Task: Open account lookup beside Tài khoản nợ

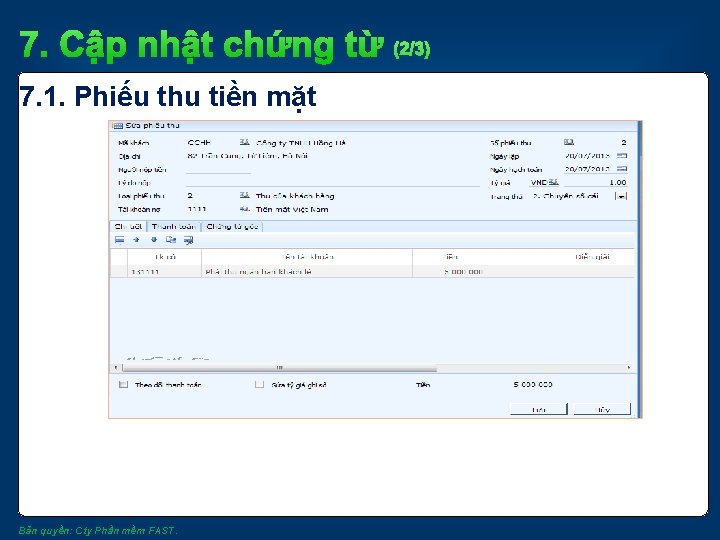Action: [x=245, y=209]
